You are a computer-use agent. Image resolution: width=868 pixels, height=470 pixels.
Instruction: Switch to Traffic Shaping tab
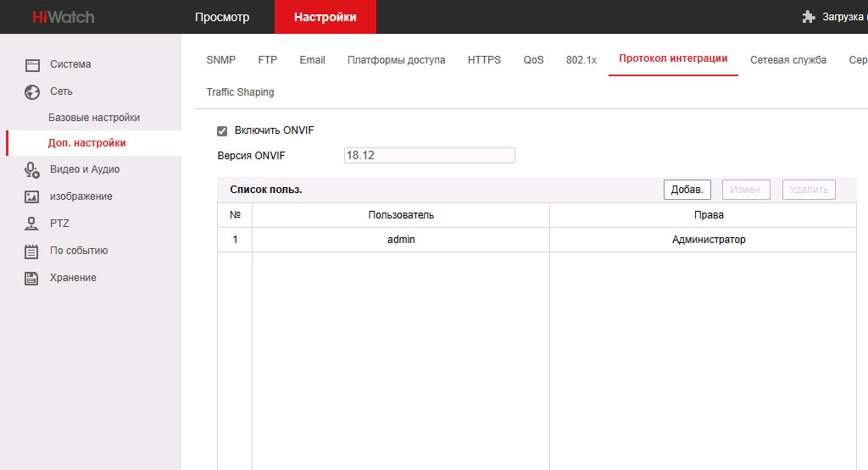tap(240, 91)
